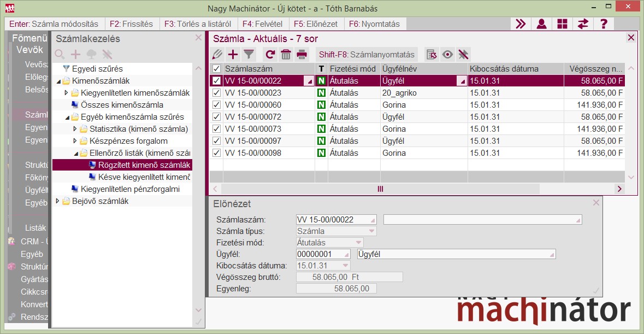
Task: Uncheck the checkbox for VV 15-00/00073
Action: point(216,129)
